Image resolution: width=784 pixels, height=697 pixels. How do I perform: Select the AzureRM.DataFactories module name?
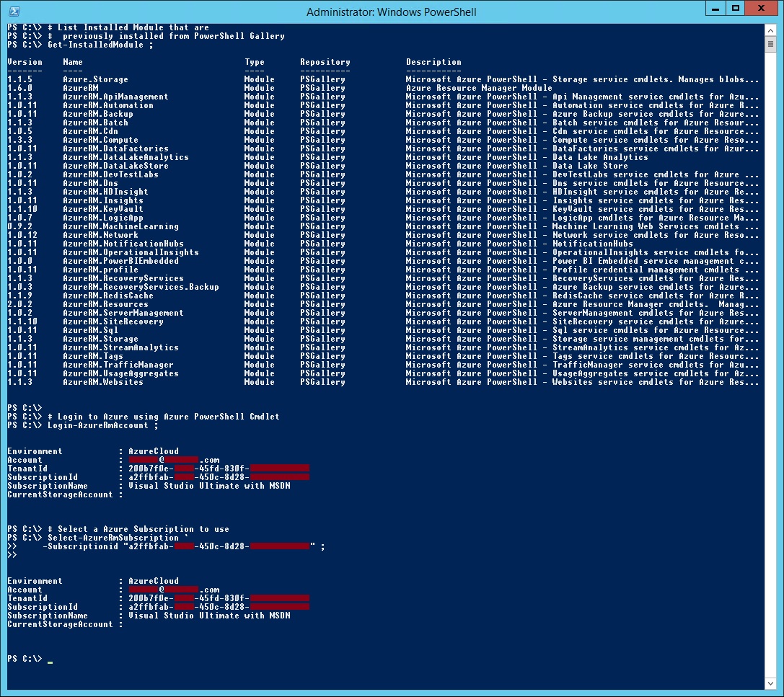[115, 148]
